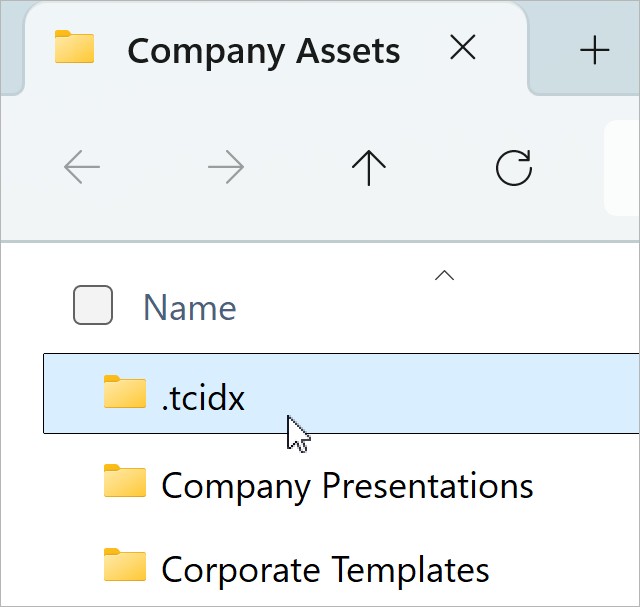Navigate up one folder level
The height and width of the screenshot is (607, 640).
[369, 168]
